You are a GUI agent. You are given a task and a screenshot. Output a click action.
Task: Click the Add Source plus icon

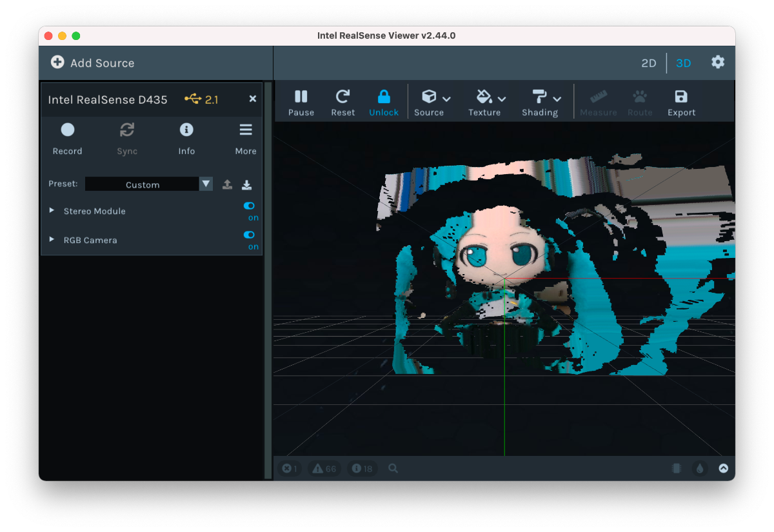pyautogui.click(x=57, y=63)
